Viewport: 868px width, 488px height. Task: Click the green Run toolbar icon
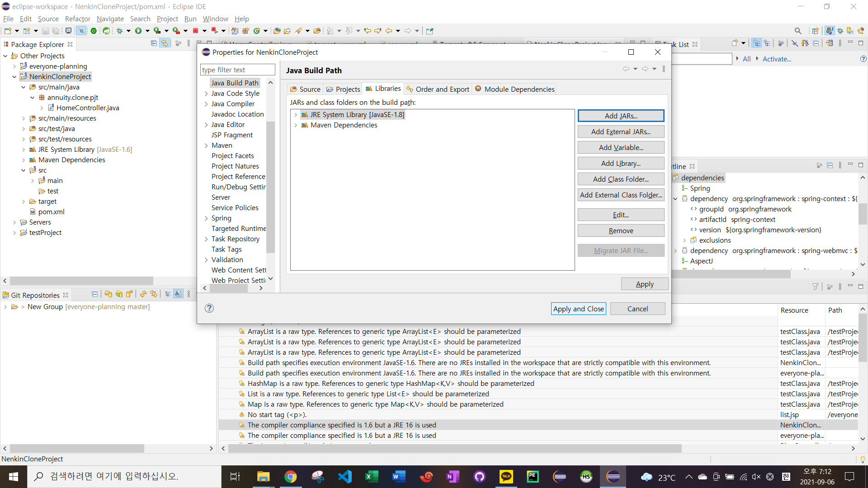click(x=138, y=31)
